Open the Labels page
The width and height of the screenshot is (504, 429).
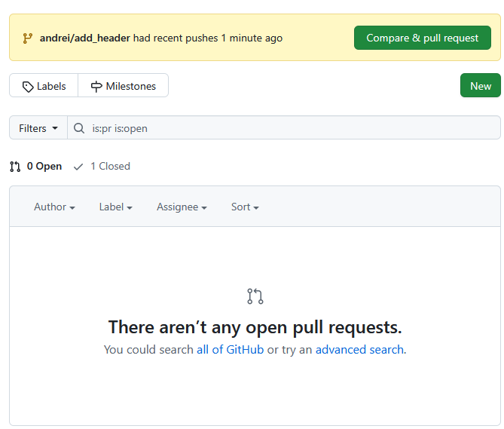(x=44, y=85)
